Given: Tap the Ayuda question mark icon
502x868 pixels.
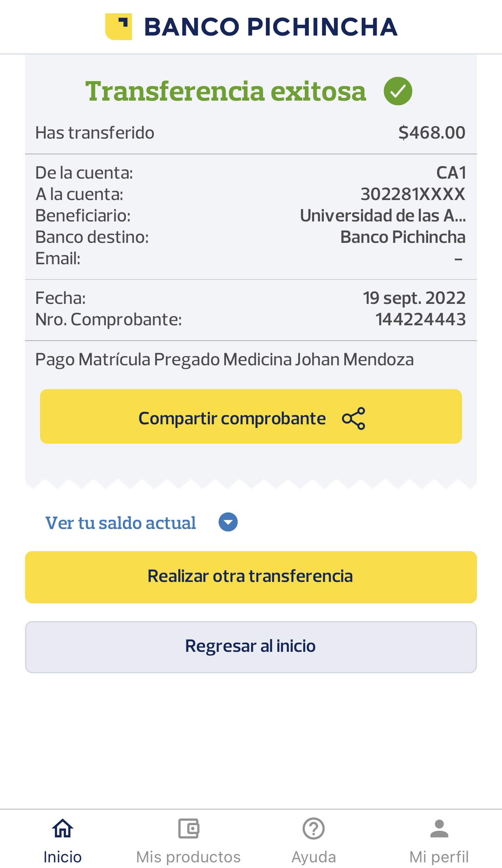Looking at the screenshot, I should [x=314, y=829].
